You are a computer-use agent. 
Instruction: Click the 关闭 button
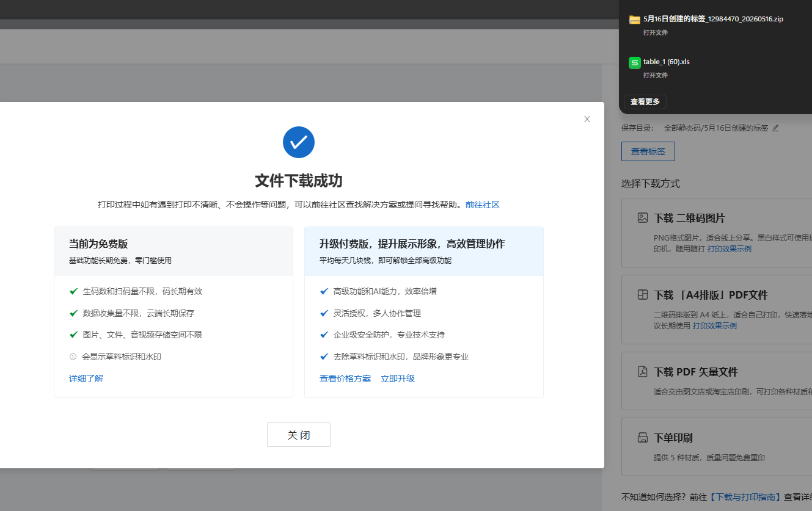(299, 435)
